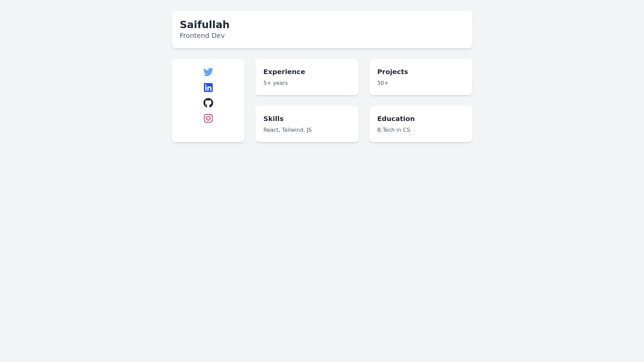644x362 pixels.
Task: Click empty space below the Instagram icon
Action: pyautogui.click(x=208, y=133)
